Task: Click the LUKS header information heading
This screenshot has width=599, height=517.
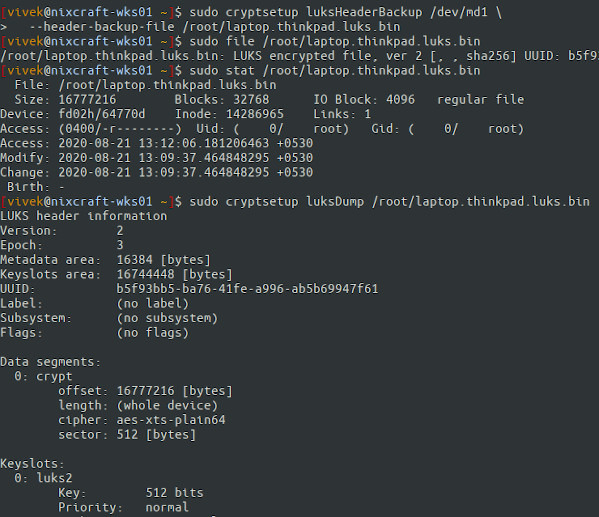Action: 84,216
